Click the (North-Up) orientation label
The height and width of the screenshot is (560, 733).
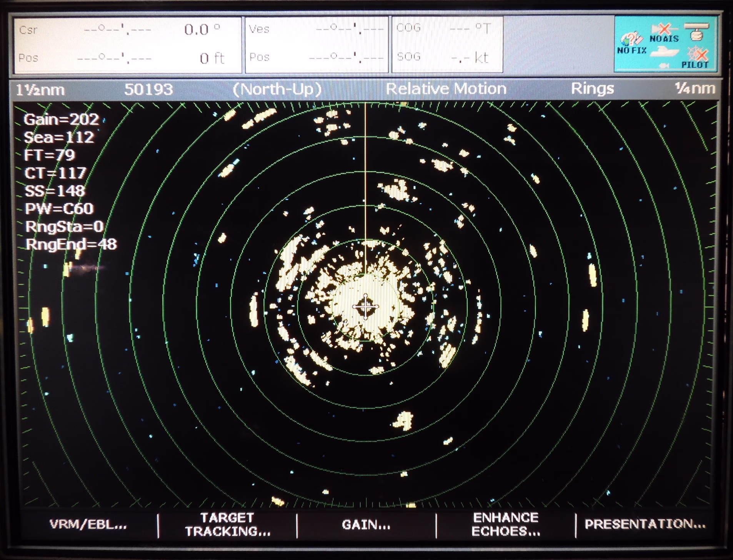pyautogui.click(x=277, y=89)
